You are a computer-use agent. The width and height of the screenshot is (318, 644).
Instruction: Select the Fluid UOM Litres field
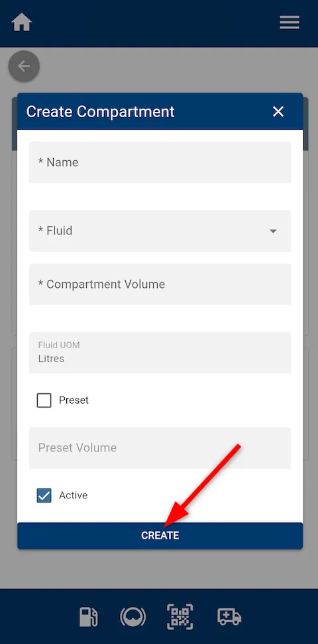point(160,353)
